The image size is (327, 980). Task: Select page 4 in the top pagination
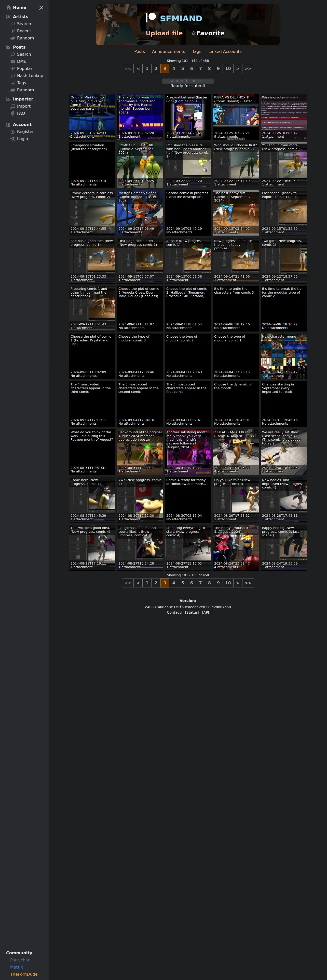[x=174, y=69]
